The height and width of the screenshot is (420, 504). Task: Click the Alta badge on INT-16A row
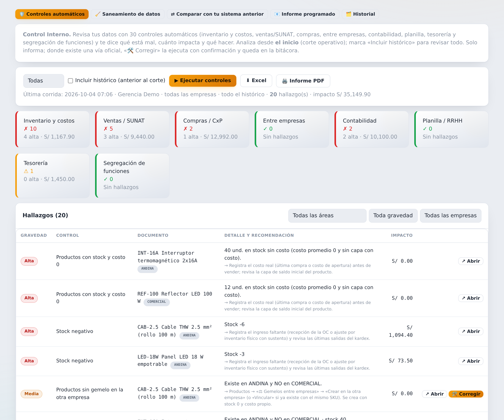point(29,261)
